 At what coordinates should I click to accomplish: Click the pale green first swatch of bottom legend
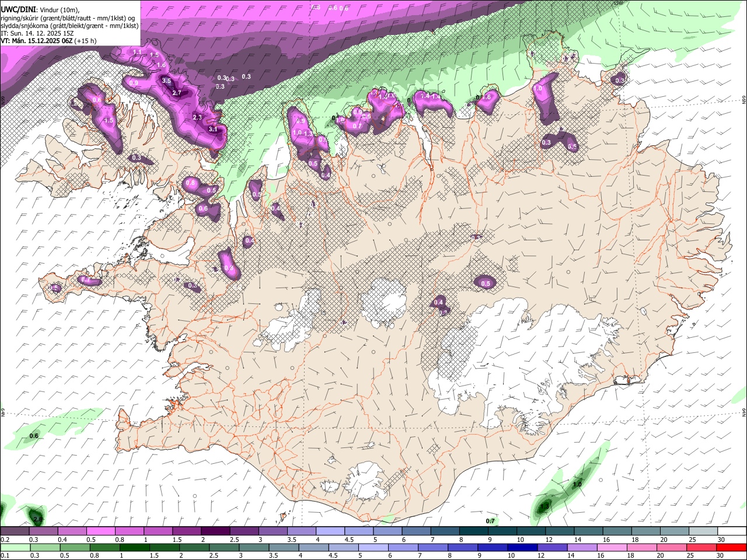(15, 547)
